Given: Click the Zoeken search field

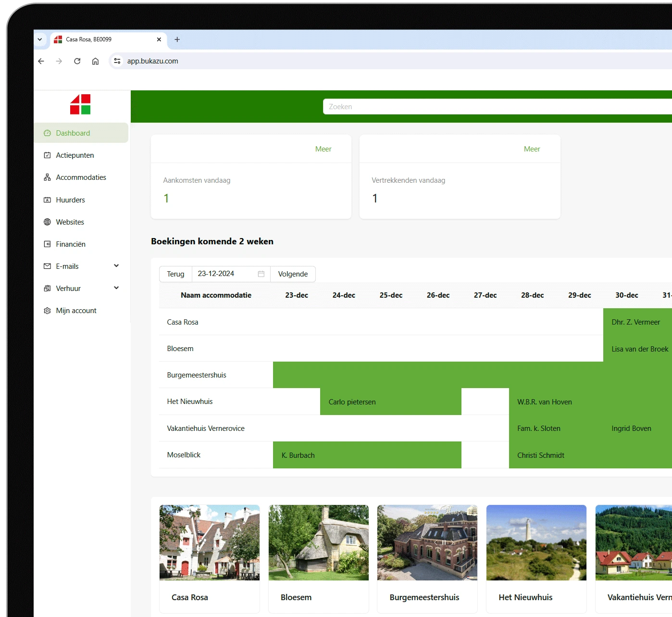Looking at the screenshot, I should (498, 107).
